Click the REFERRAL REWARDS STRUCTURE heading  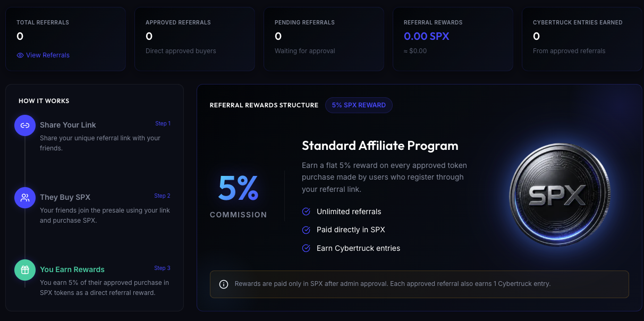[x=264, y=105]
